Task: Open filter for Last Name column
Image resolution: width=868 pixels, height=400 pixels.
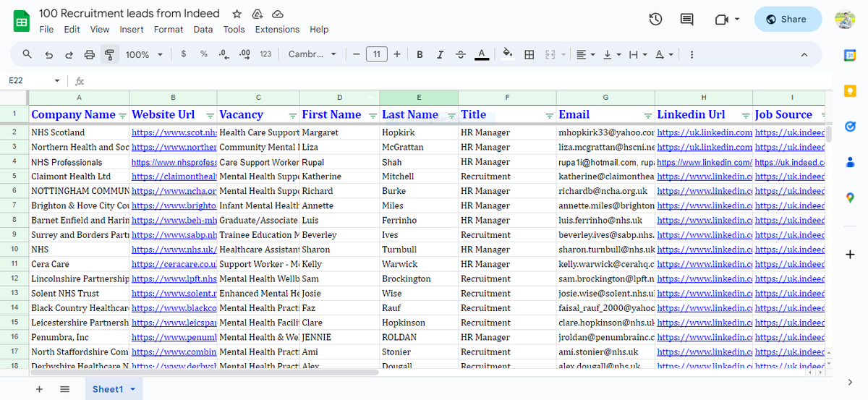Action: [451, 115]
